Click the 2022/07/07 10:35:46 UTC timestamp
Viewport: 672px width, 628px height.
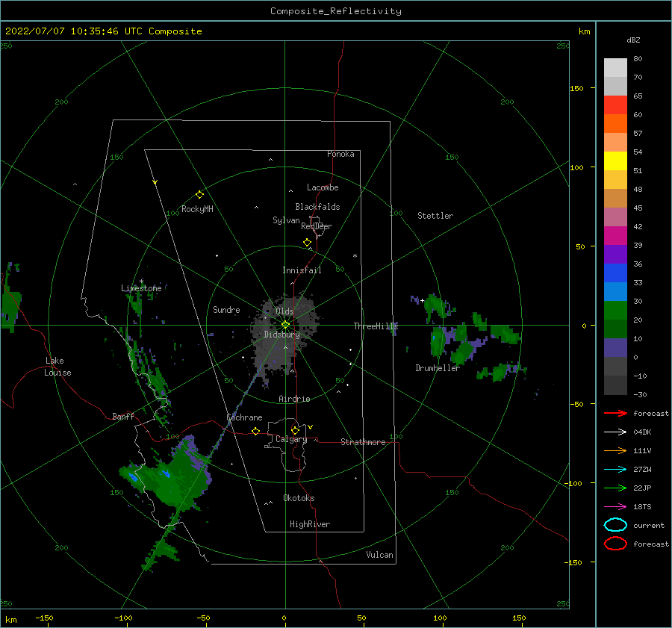(x=77, y=31)
